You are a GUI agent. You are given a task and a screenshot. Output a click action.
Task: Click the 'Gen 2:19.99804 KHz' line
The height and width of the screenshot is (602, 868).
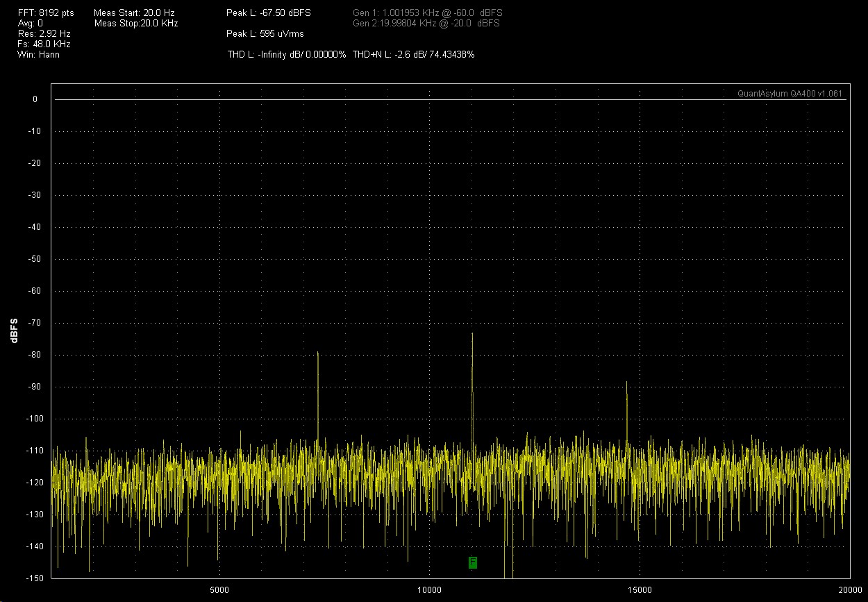[426, 23]
